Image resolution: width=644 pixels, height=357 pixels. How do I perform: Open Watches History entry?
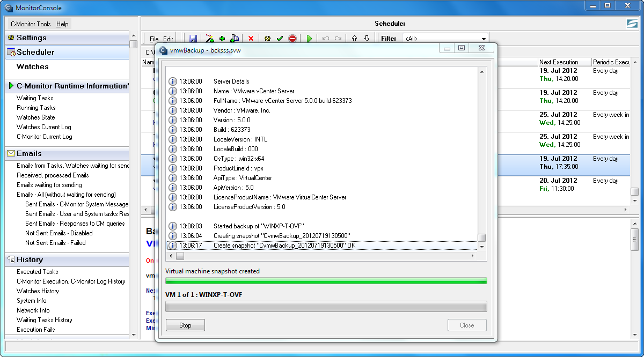pyautogui.click(x=38, y=291)
